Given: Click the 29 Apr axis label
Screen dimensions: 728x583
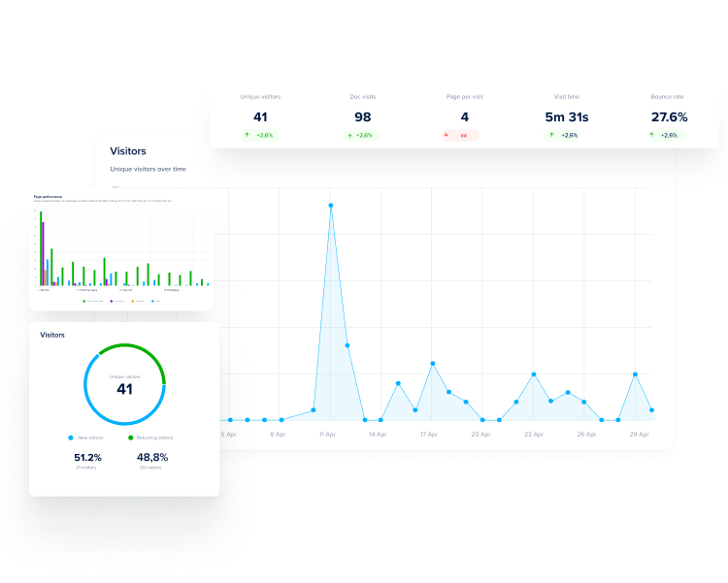Looking at the screenshot, I should 639,435.
